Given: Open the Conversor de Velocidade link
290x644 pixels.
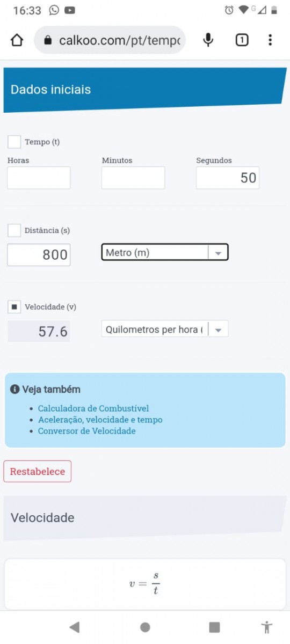Looking at the screenshot, I should pyautogui.click(x=87, y=431).
